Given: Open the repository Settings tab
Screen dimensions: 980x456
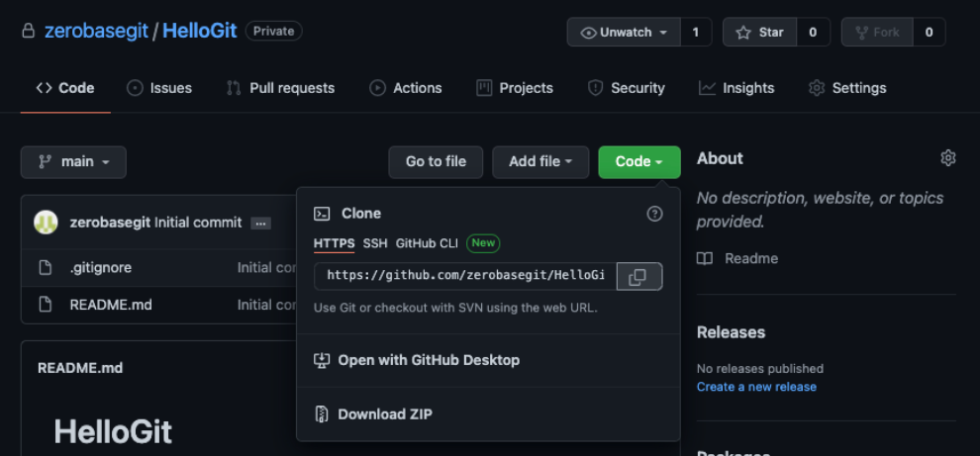Looking at the screenshot, I should [x=847, y=88].
